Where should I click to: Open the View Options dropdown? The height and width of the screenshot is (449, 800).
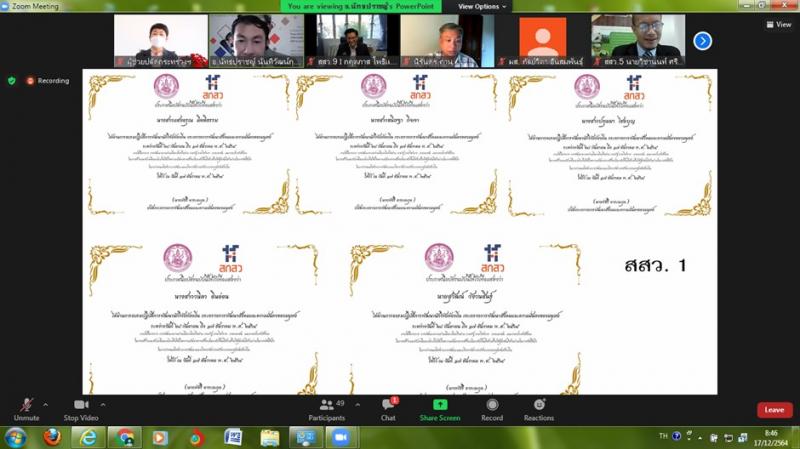[x=482, y=6]
